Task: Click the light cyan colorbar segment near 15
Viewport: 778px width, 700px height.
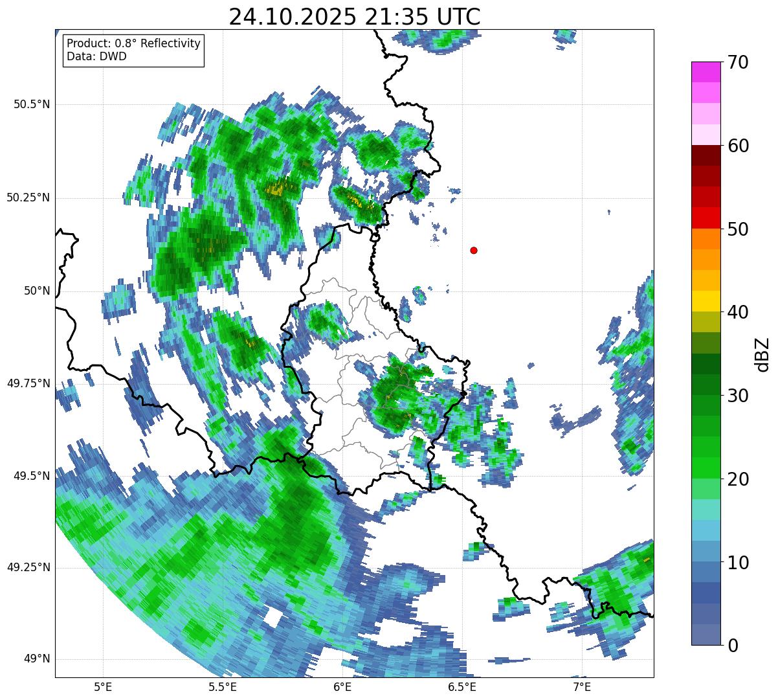Action: (x=706, y=509)
